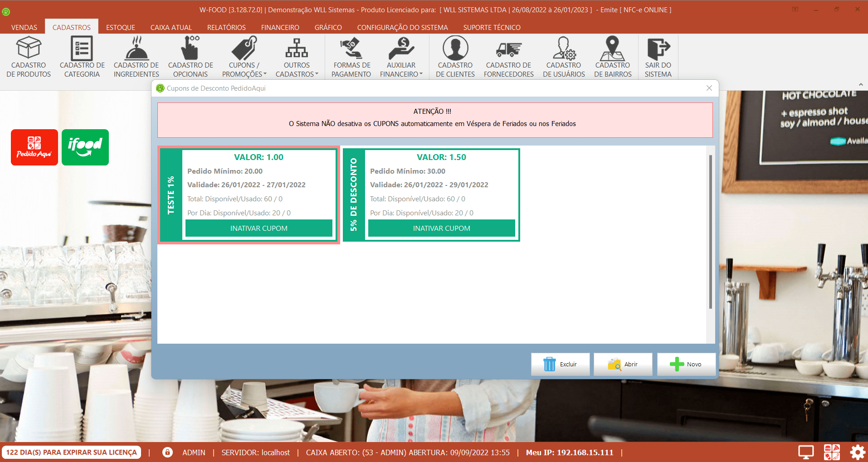Click the Cupons de Desconto dialog title icon
868x462 pixels.
coord(160,88)
